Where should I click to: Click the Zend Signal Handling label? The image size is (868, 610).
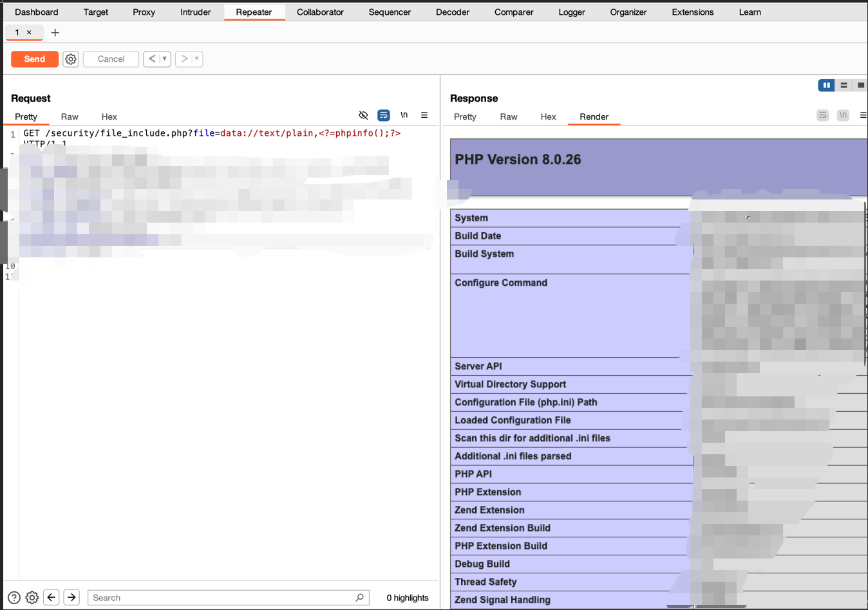[x=502, y=600]
